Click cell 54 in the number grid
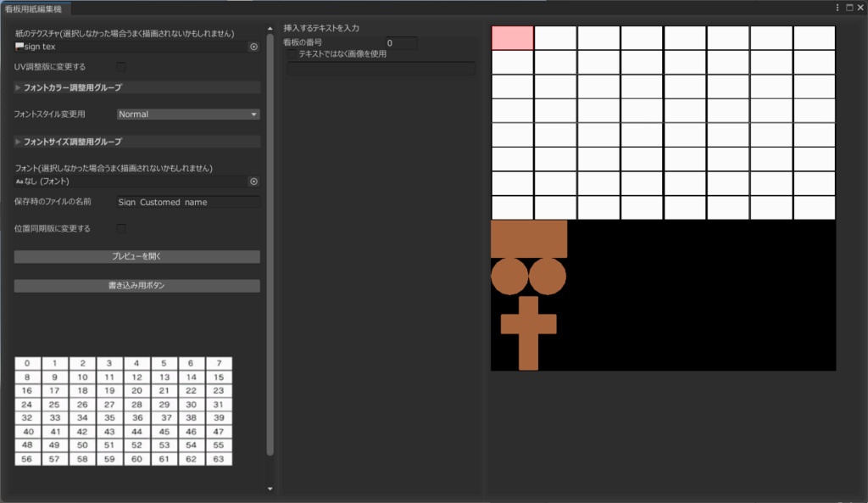 191,444
